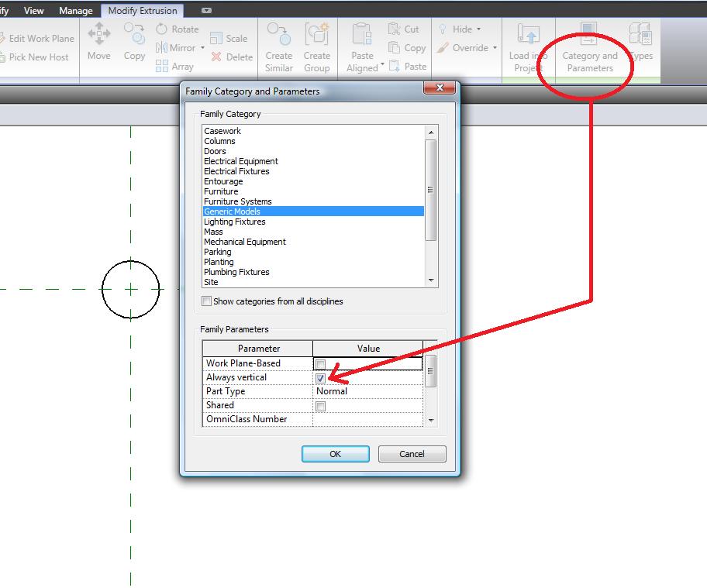Select Site category

[313, 282]
